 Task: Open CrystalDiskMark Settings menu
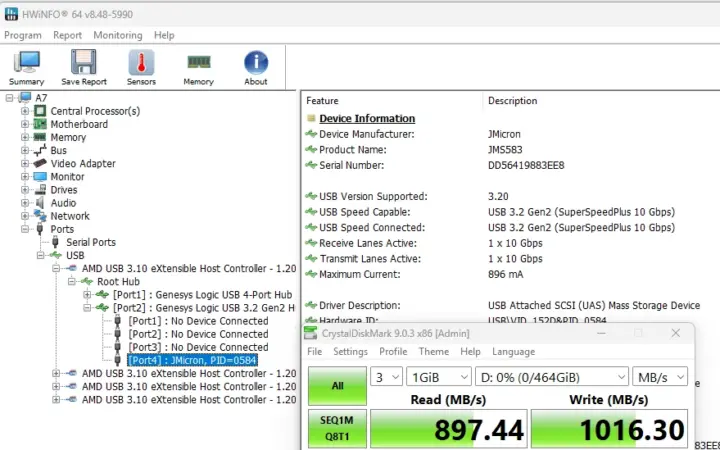pyautogui.click(x=350, y=351)
